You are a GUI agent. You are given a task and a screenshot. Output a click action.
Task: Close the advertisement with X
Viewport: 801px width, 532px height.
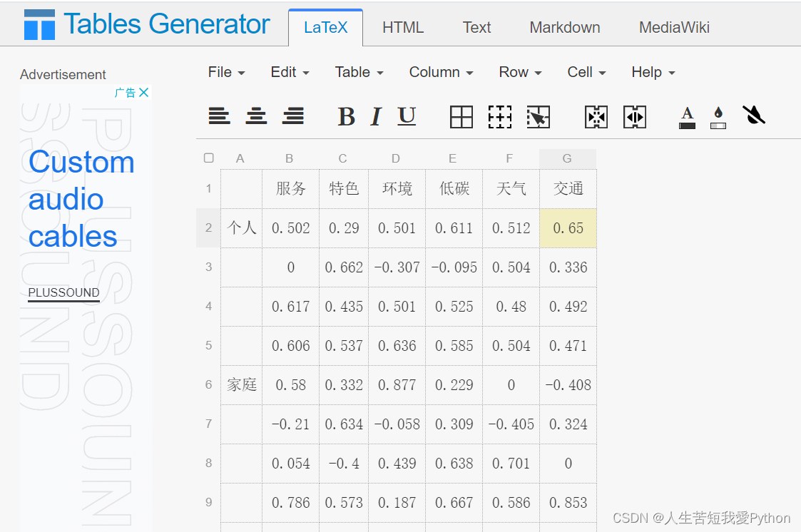coord(144,93)
